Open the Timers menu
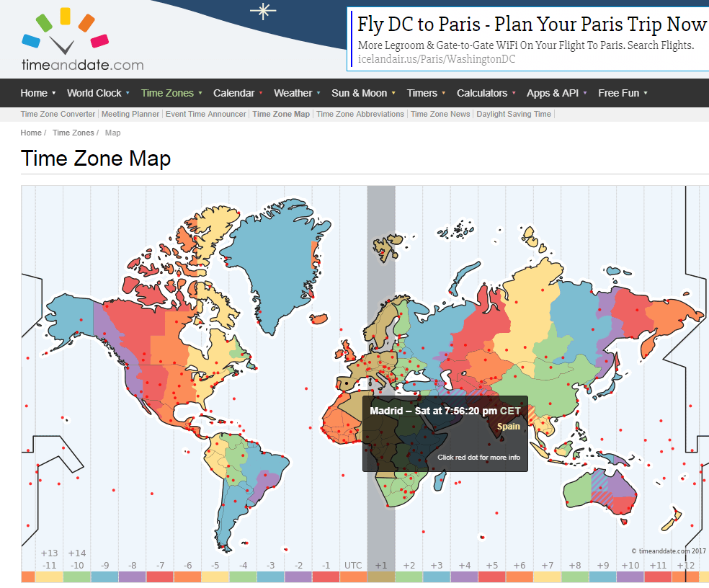Screen dimensions: 709x588 (x=422, y=93)
